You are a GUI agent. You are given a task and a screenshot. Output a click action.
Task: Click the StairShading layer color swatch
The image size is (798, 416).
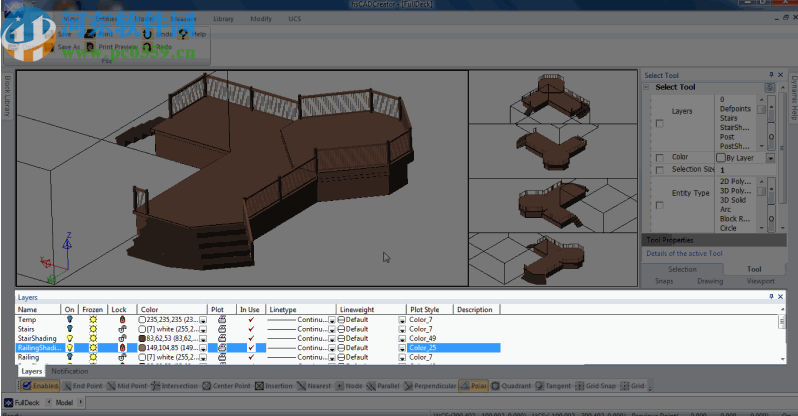pyautogui.click(x=143, y=338)
